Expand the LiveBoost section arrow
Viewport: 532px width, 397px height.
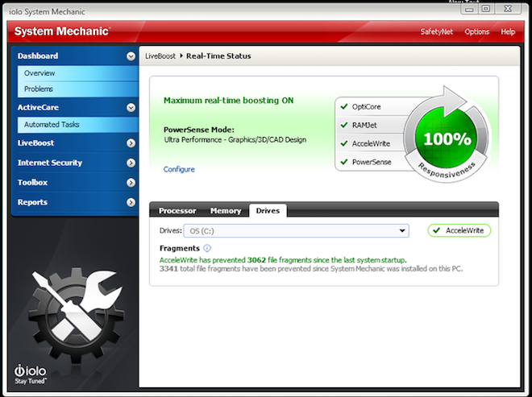coord(131,143)
